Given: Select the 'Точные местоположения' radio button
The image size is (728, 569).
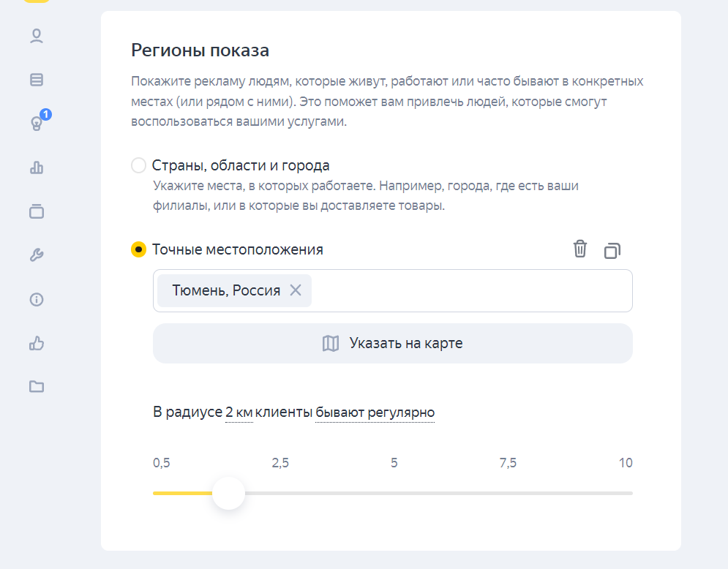Looking at the screenshot, I should pyautogui.click(x=138, y=249).
